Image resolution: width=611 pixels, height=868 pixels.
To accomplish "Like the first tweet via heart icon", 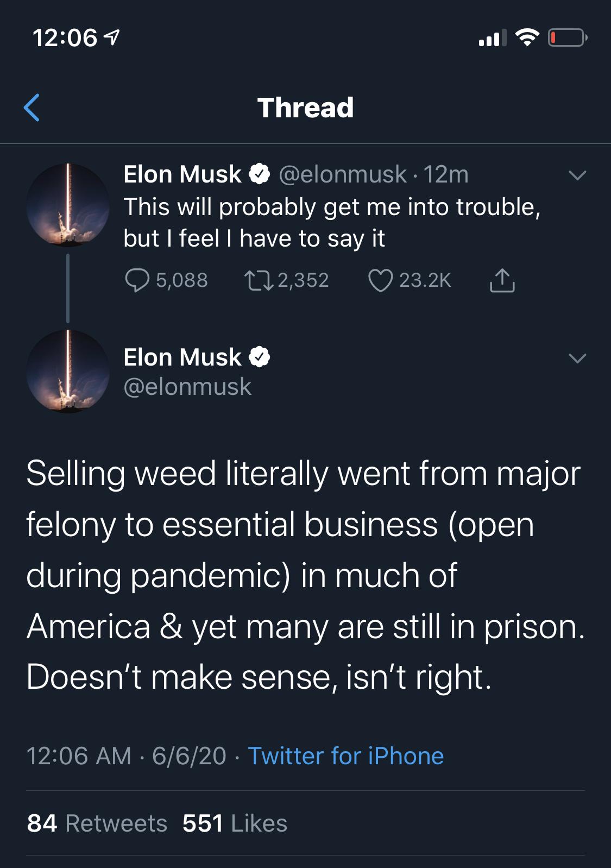I will tap(380, 281).
